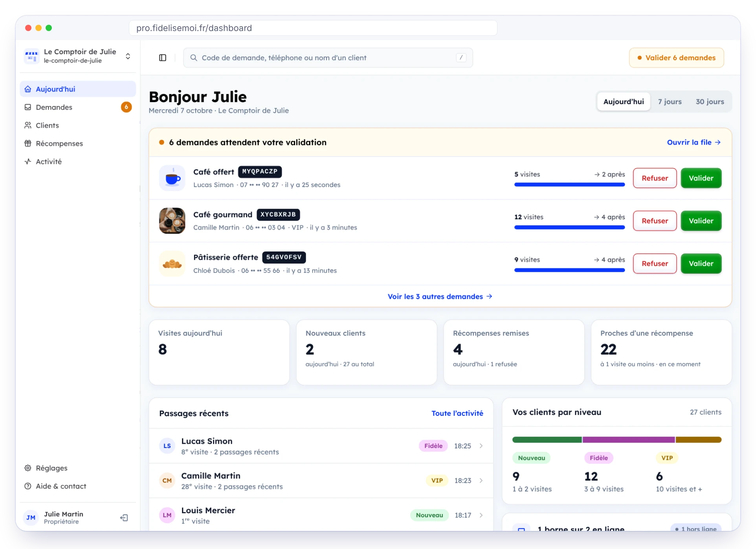Click Lucas Simon's 5 visites progress bar
This screenshot has width=756, height=549.
[569, 185]
